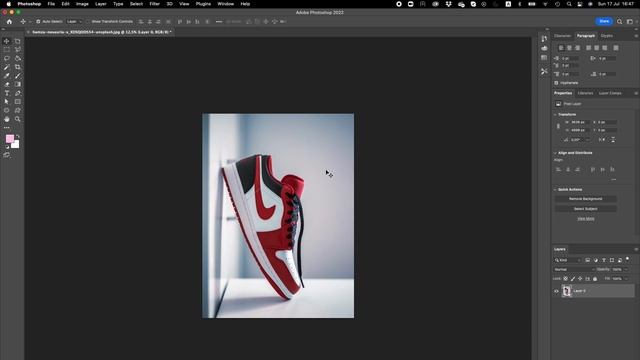Toggle Quick Mask mode icon
Screen dimensions: 640x360
[7, 155]
